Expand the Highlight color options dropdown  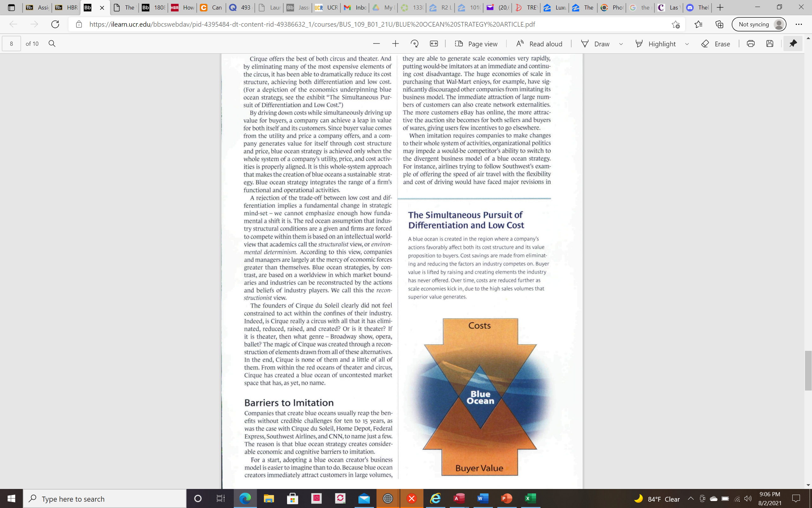(x=687, y=44)
